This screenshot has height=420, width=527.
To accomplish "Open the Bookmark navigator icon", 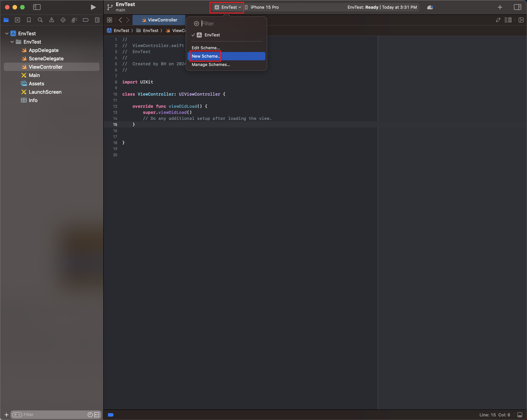I will [x=29, y=20].
